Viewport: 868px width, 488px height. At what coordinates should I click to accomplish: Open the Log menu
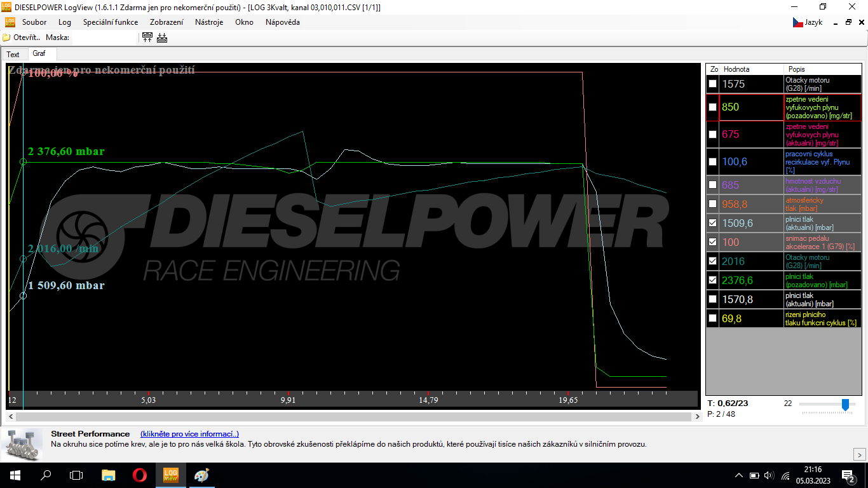pos(65,22)
